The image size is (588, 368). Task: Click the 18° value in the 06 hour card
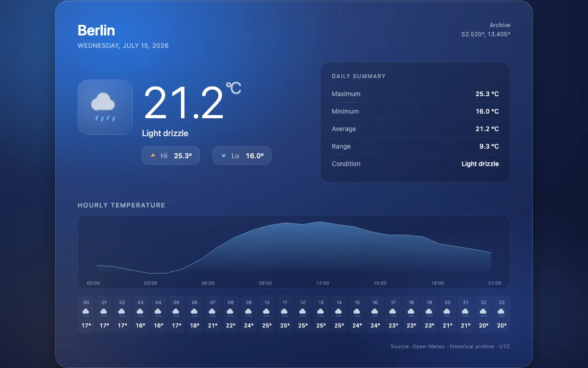pos(194,326)
